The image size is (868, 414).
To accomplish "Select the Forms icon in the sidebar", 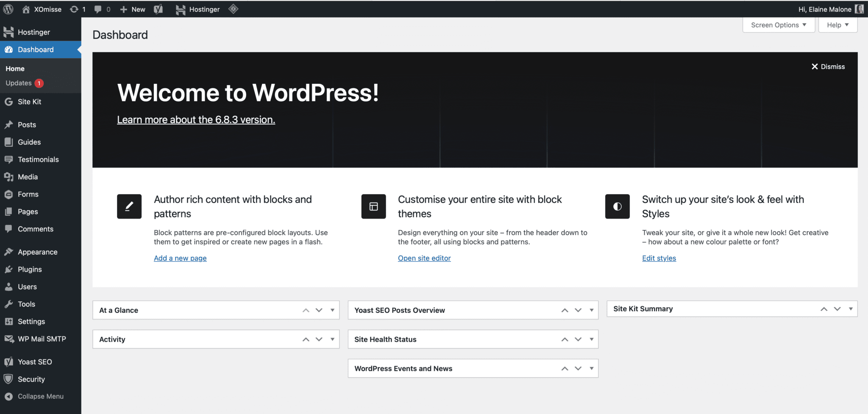I will coord(9,194).
